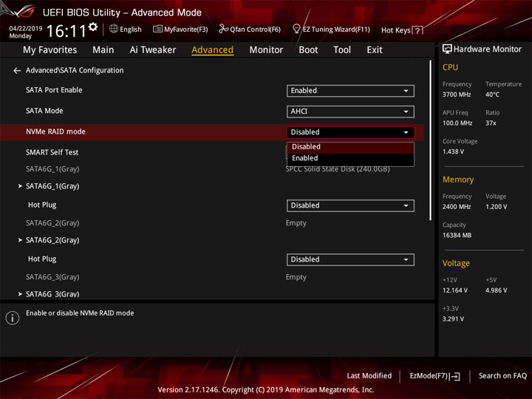This screenshot has width=532, height=399.
Task: Select Enabled in NVMe RAID mode list
Action: pyautogui.click(x=350, y=158)
